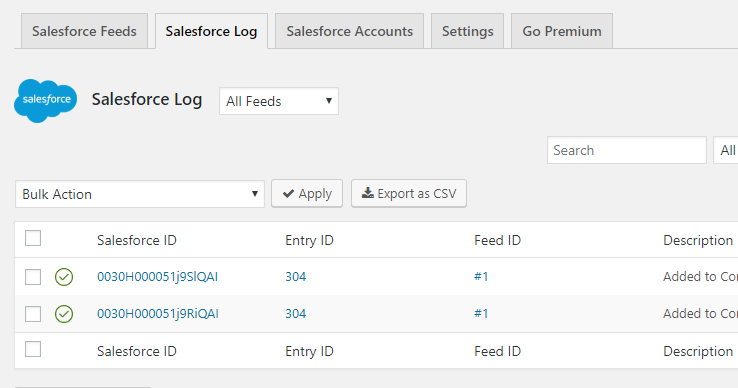Open Entry ID 304 in second row

tap(296, 314)
